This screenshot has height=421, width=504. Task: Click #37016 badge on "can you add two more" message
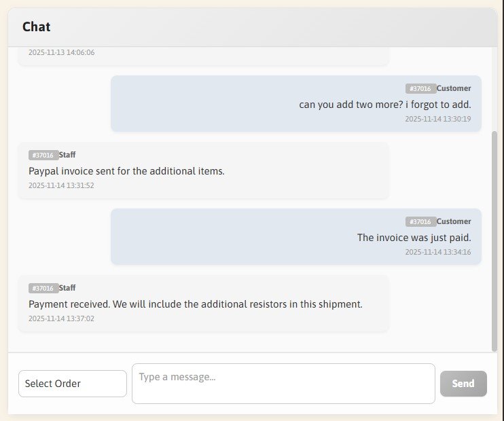click(x=420, y=89)
